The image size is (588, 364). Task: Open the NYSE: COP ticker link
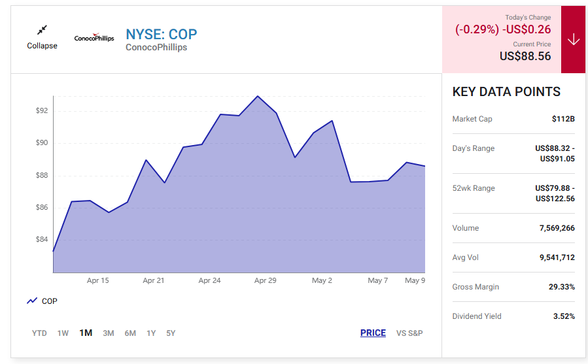162,34
